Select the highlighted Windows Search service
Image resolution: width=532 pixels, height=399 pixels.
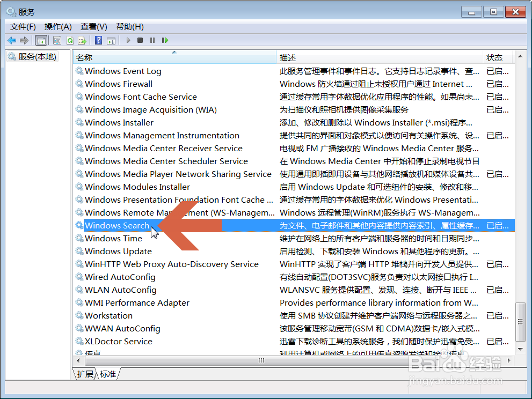[x=294, y=226]
